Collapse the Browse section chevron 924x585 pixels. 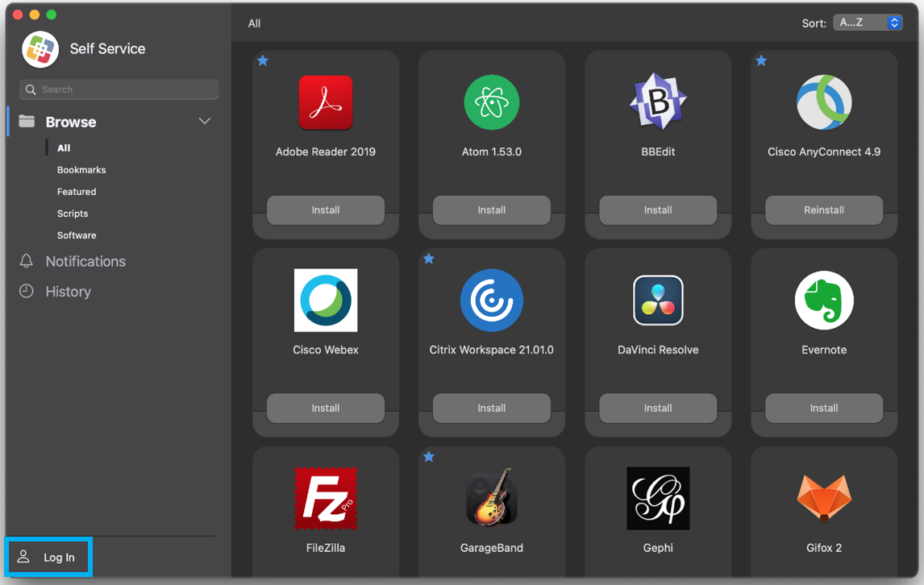(205, 122)
